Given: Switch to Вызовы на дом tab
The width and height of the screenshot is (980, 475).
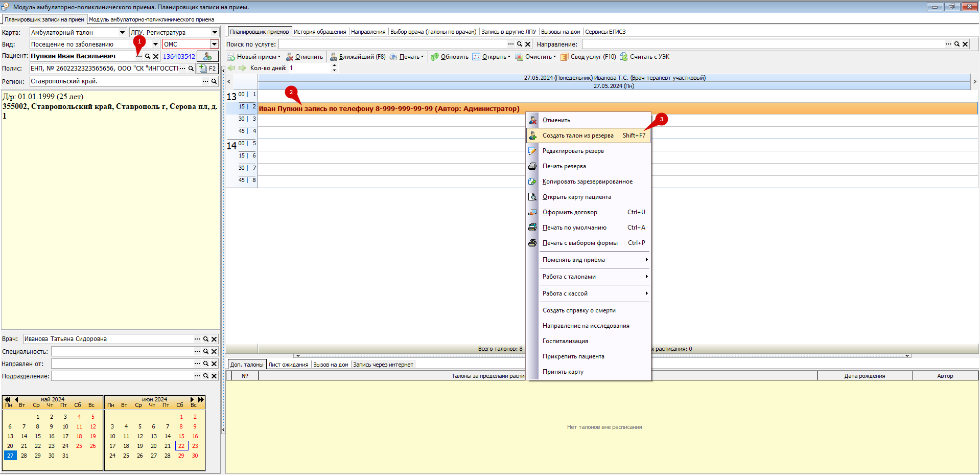Looking at the screenshot, I should pyautogui.click(x=561, y=32).
